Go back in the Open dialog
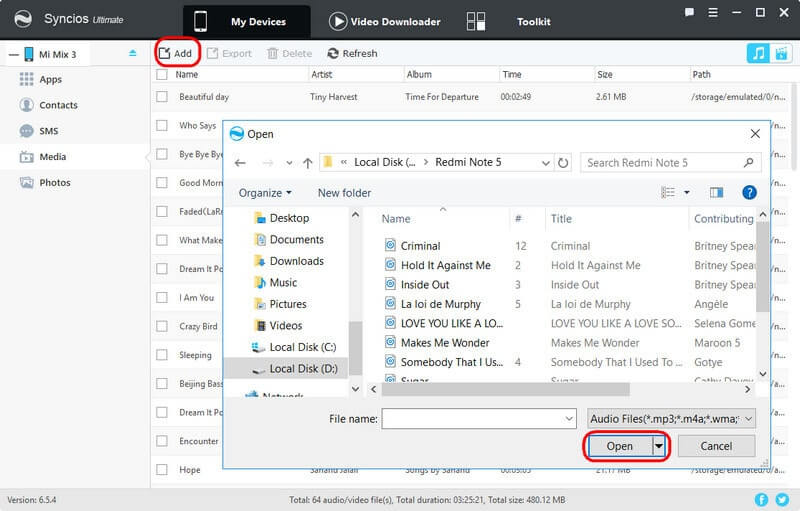800x511 pixels. pyautogui.click(x=240, y=163)
